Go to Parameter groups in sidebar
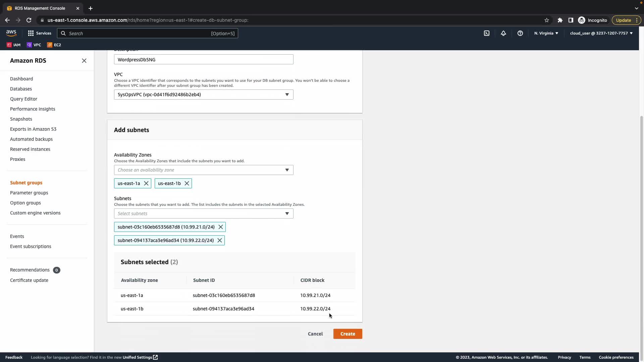 [x=29, y=193]
